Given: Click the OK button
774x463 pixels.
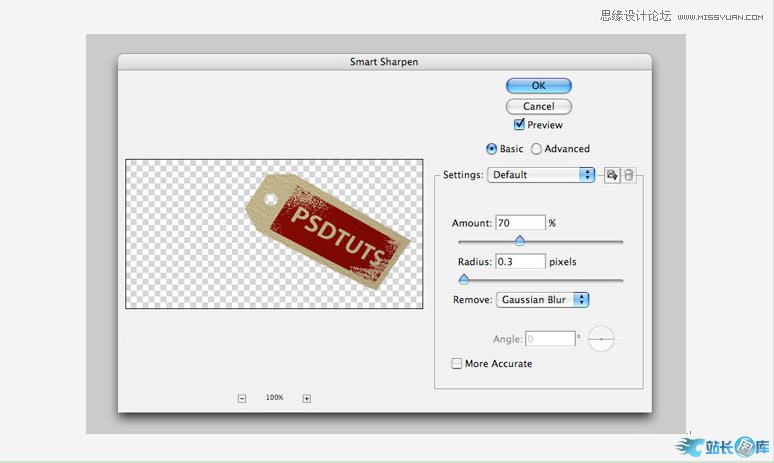Looking at the screenshot, I should pos(538,86).
